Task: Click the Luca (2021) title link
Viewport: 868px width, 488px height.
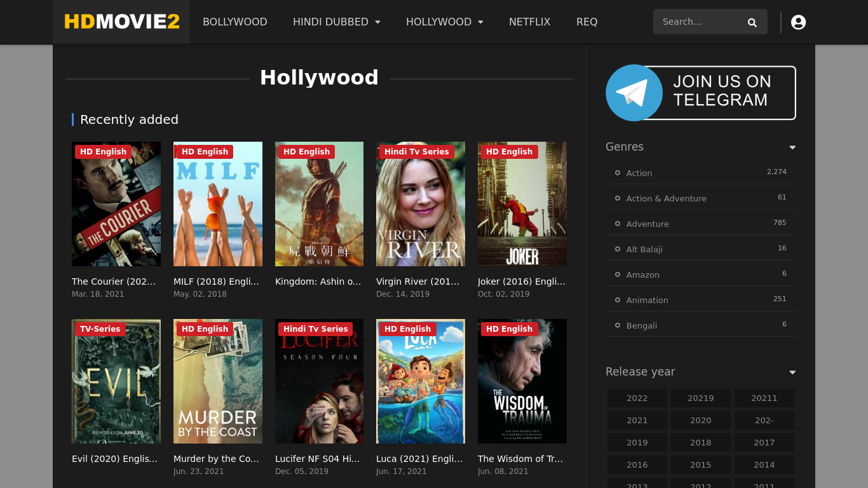Action: pyautogui.click(x=419, y=459)
